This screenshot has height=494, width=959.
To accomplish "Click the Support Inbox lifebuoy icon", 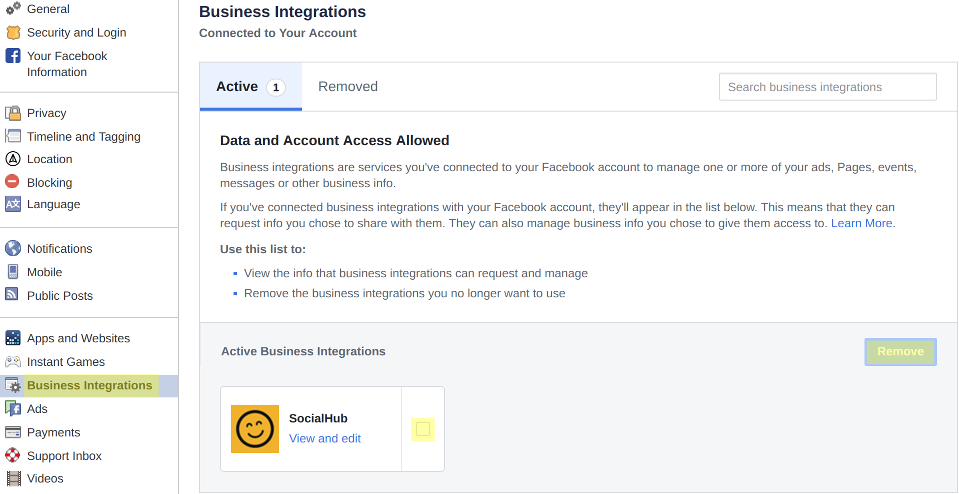I will tap(13, 456).
